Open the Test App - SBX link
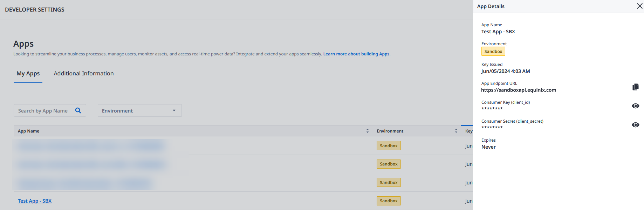 (35, 201)
